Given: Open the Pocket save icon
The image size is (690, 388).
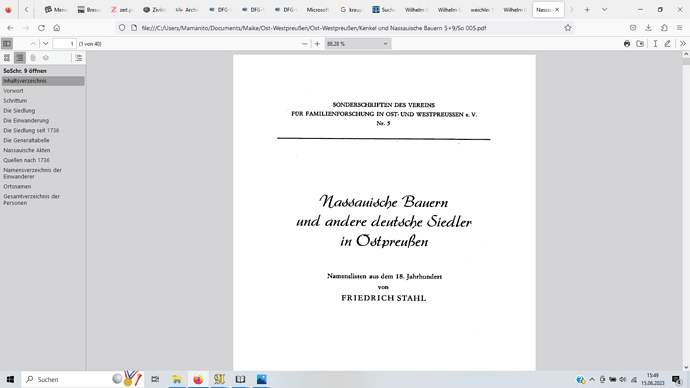Looking at the screenshot, I should (x=633, y=28).
